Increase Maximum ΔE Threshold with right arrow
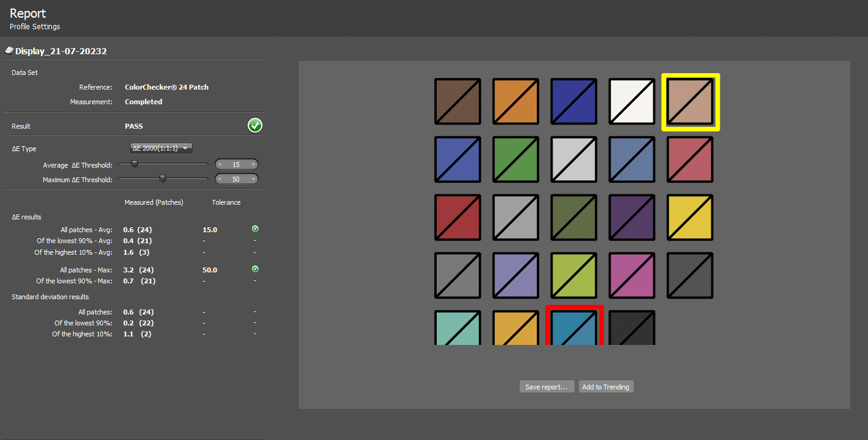The image size is (868, 440). tap(253, 179)
